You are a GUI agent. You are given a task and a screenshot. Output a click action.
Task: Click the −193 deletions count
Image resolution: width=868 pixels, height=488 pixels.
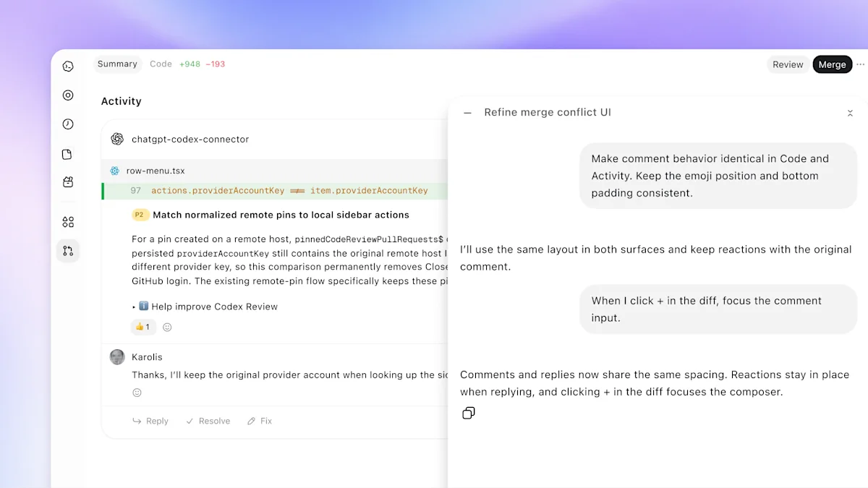[x=216, y=64]
